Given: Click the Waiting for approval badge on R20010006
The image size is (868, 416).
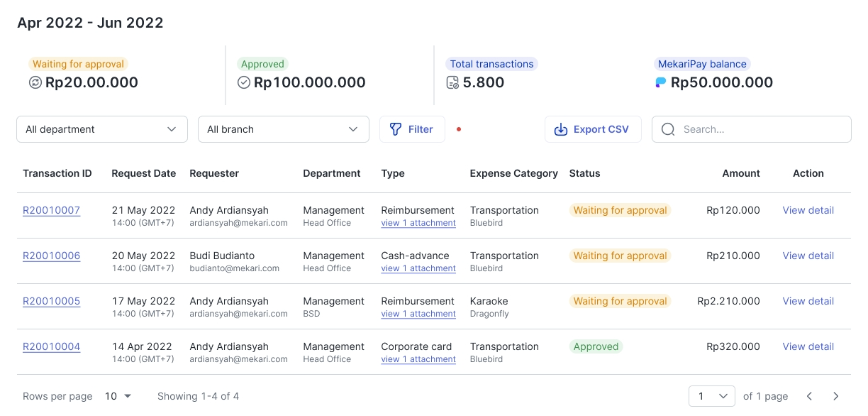Looking at the screenshot, I should click(x=621, y=256).
